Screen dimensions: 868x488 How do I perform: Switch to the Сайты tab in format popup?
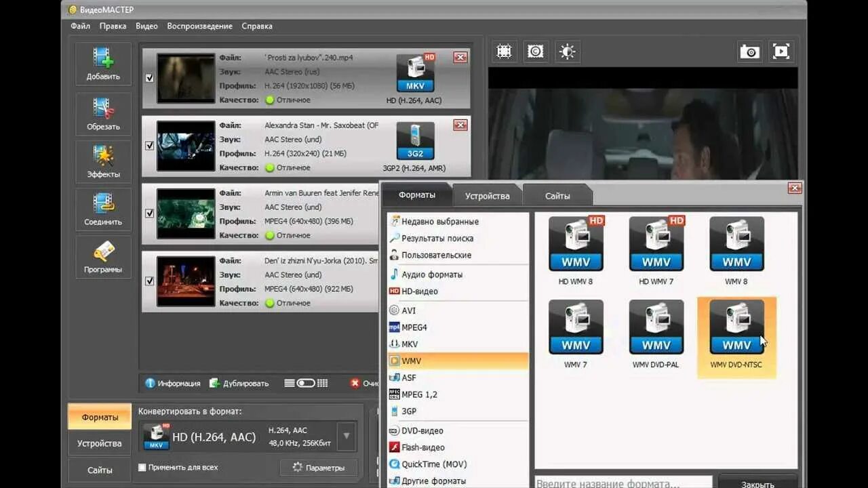coord(557,196)
